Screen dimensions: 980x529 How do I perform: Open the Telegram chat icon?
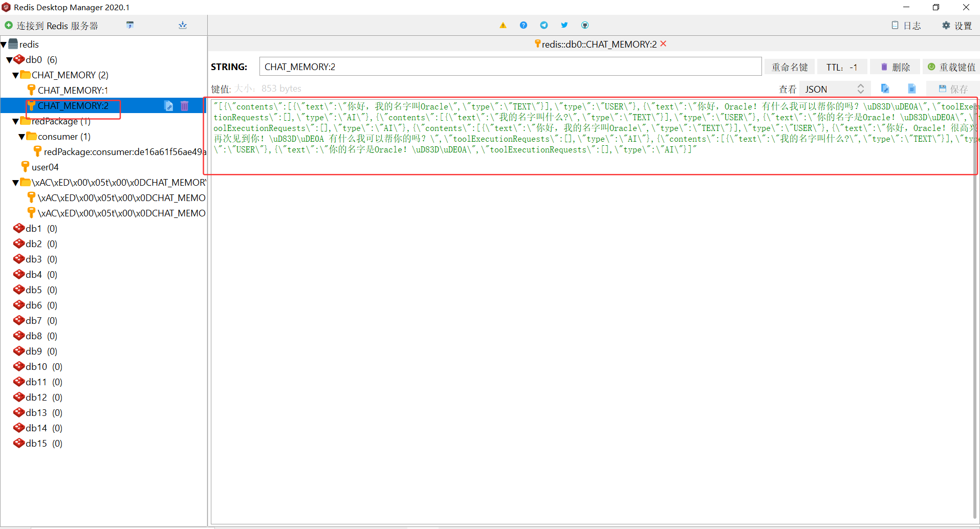(x=543, y=25)
